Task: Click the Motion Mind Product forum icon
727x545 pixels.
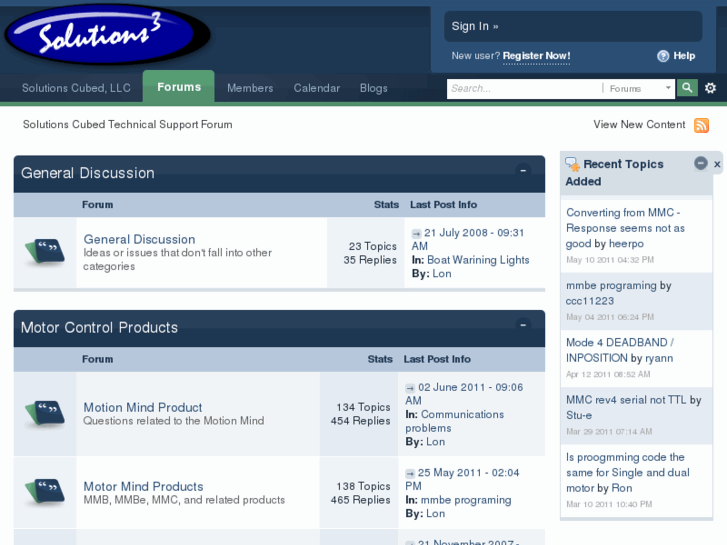Action: [x=45, y=413]
